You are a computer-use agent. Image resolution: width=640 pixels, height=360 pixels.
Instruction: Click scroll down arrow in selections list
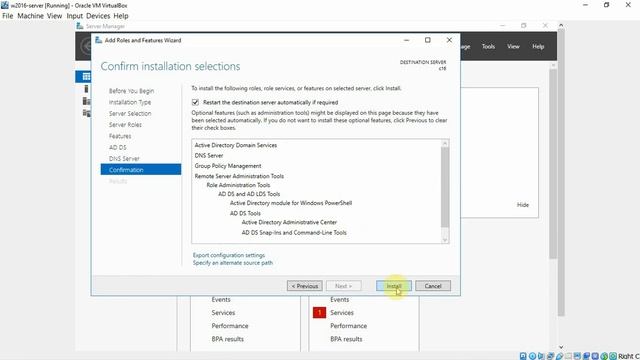click(445, 240)
